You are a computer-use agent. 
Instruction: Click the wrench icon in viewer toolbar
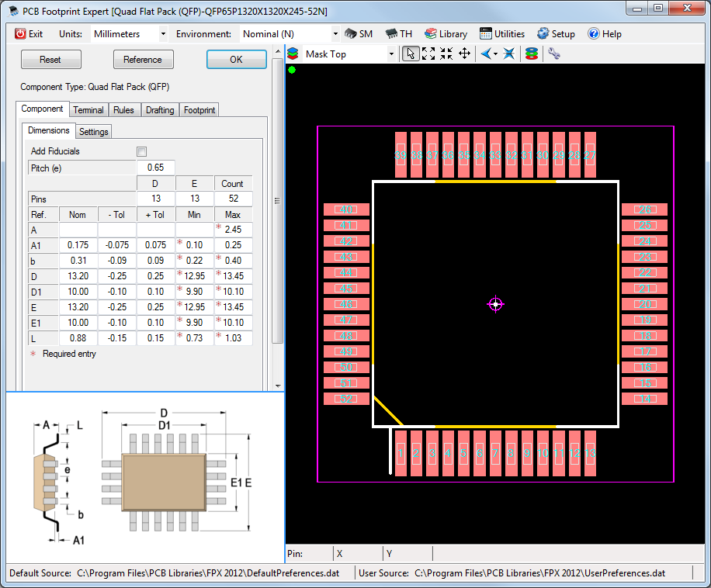tap(554, 54)
